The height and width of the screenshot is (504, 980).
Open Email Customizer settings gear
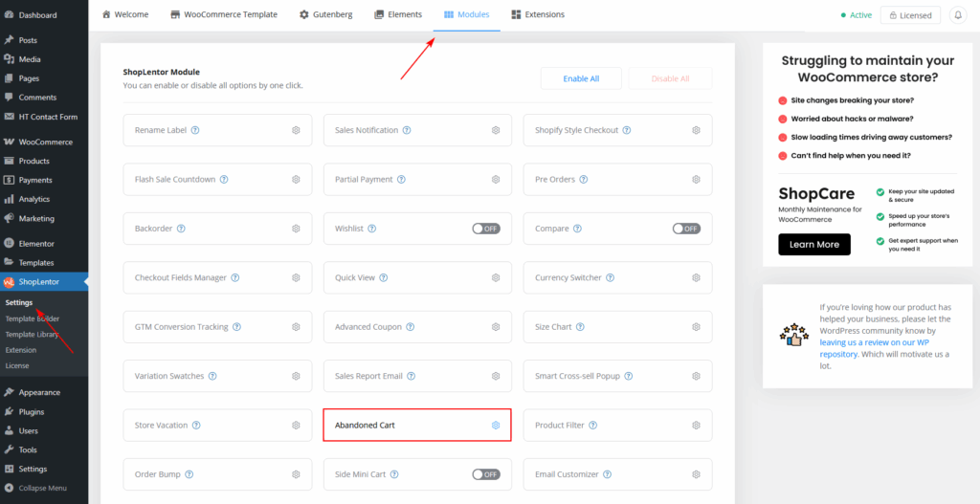[x=696, y=474]
